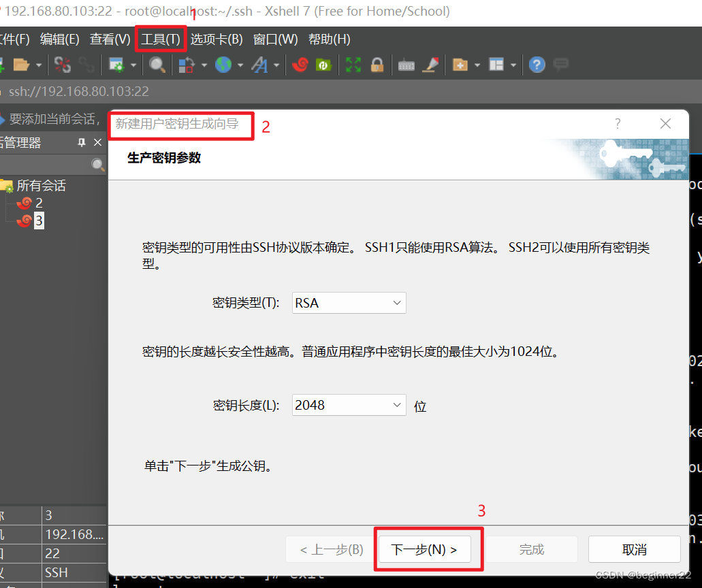
Task: Open the 密钥类型 RSA dropdown
Action: click(349, 303)
